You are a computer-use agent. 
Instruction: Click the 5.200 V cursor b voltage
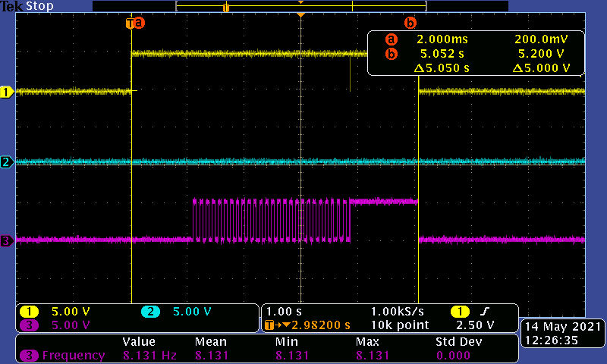point(541,54)
